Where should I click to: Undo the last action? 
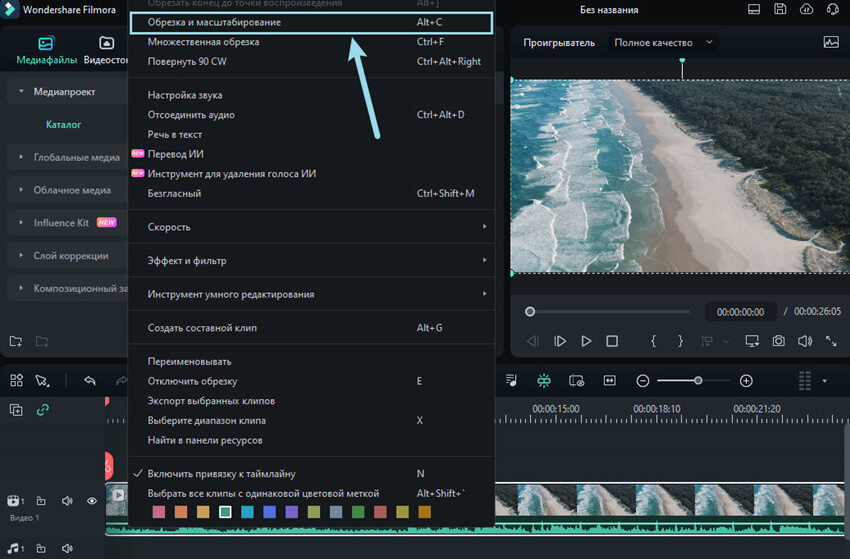pos(89,381)
